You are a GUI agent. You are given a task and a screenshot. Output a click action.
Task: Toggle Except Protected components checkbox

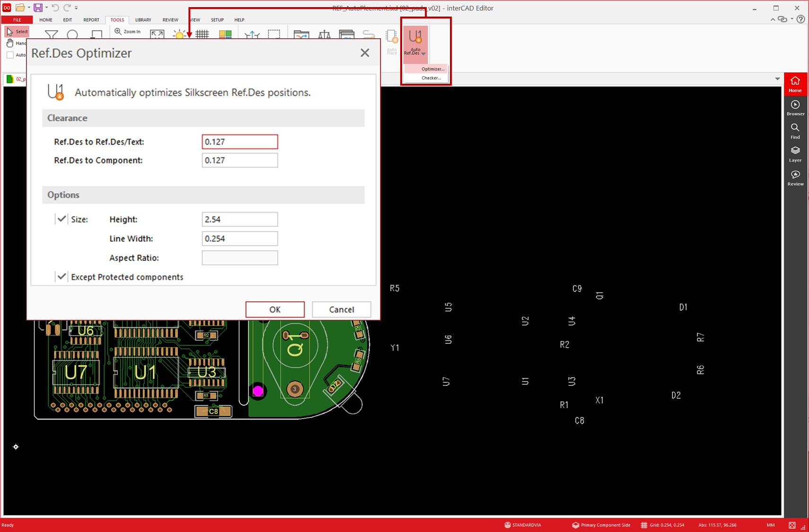[62, 277]
